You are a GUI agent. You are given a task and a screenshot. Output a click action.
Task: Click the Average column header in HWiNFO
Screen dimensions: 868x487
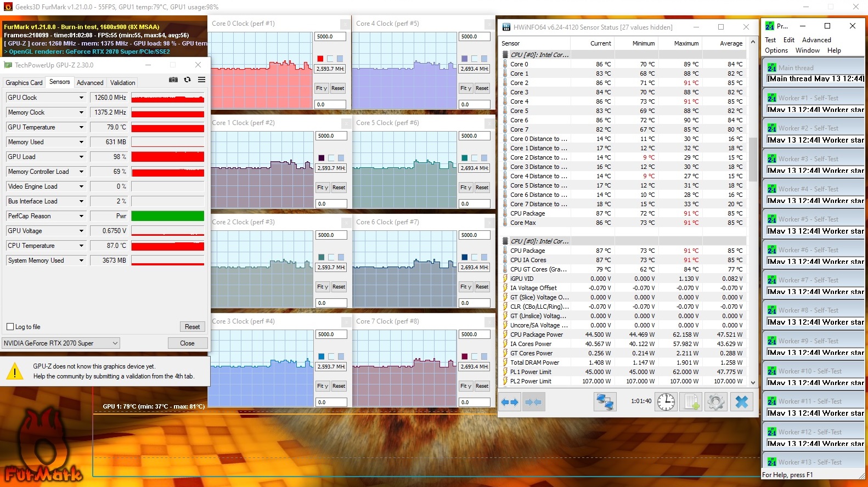point(724,43)
